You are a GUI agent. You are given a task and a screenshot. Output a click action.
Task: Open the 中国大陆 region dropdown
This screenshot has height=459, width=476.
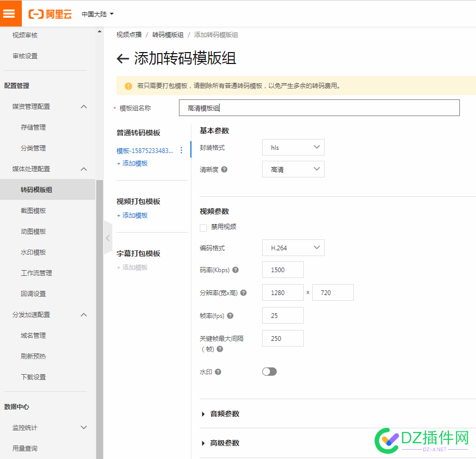pyautogui.click(x=97, y=14)
